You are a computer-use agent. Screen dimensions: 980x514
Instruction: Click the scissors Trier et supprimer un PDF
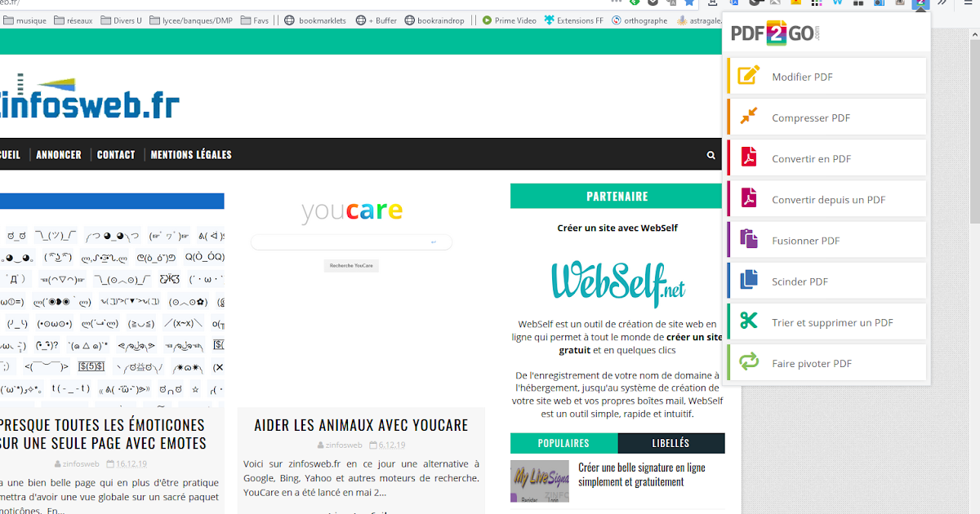click(749, 321)
